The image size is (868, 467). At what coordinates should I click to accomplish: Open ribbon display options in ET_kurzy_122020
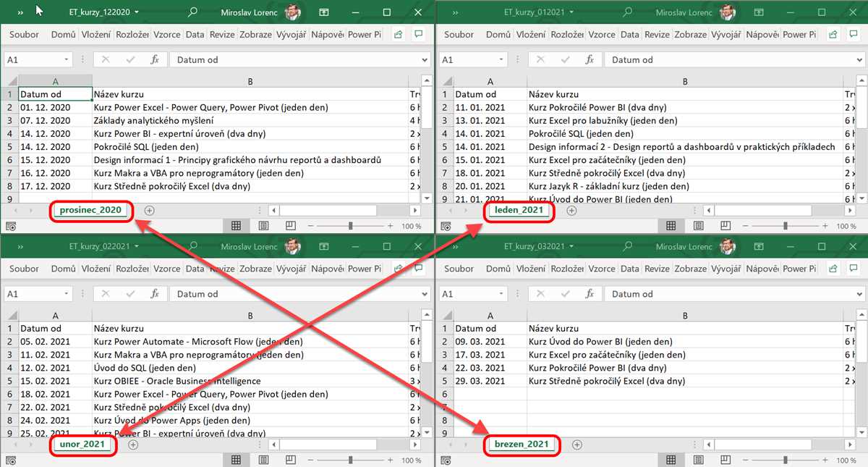[324, 12]
